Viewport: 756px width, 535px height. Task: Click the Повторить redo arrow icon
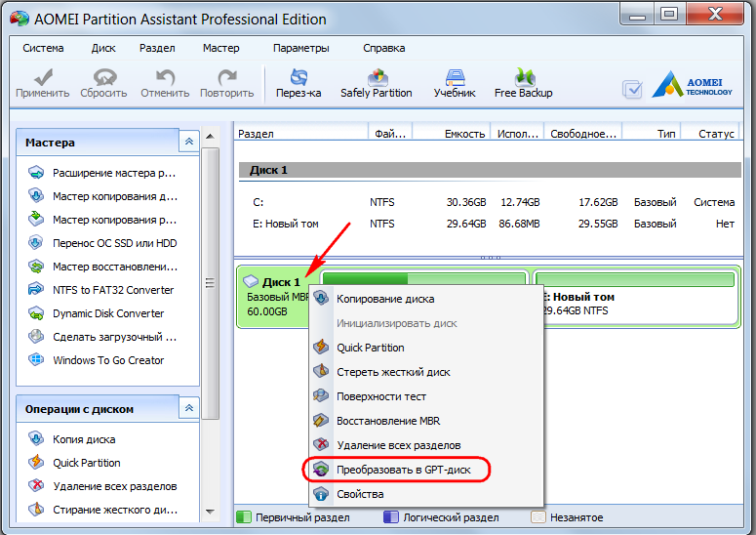click(x=226, y=77)
